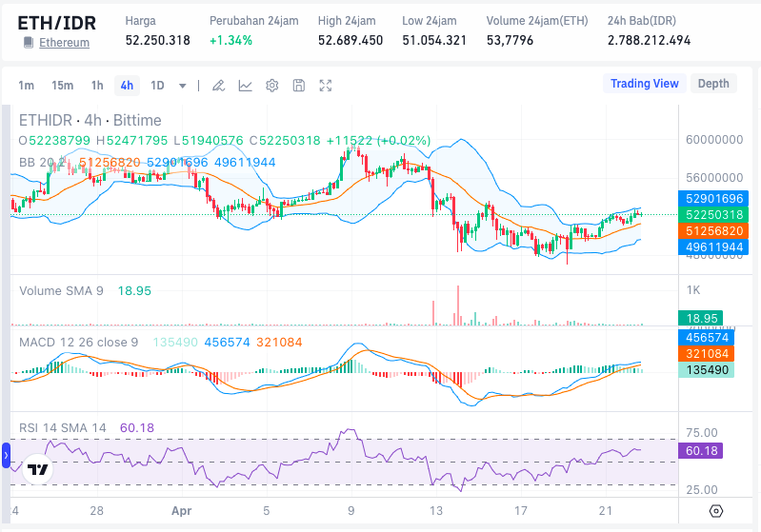Click the ETHIDR · 4h · Bittime legend
This screenshot has width=761, height=532.
tap(90, 120)
